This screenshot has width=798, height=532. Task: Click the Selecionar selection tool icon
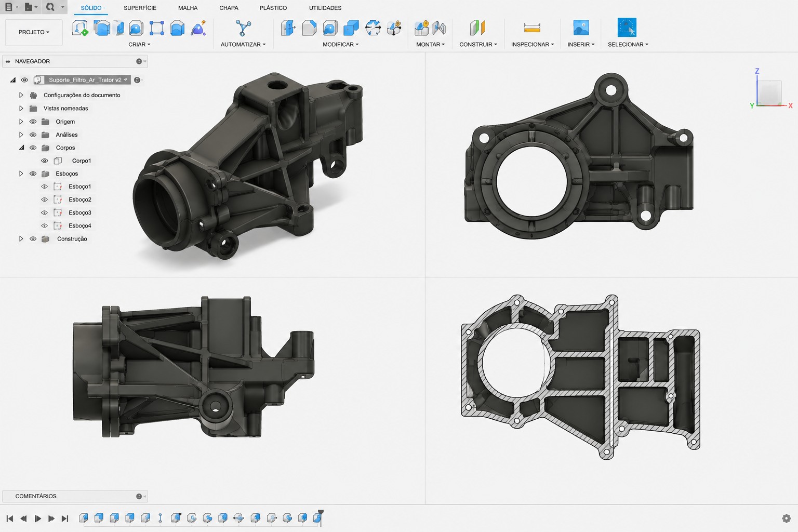(x=627, y=28)
